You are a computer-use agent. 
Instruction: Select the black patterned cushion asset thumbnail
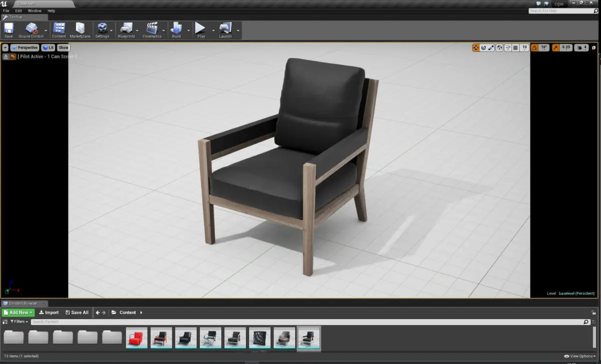pyautogui.click(x=260, y=338)
